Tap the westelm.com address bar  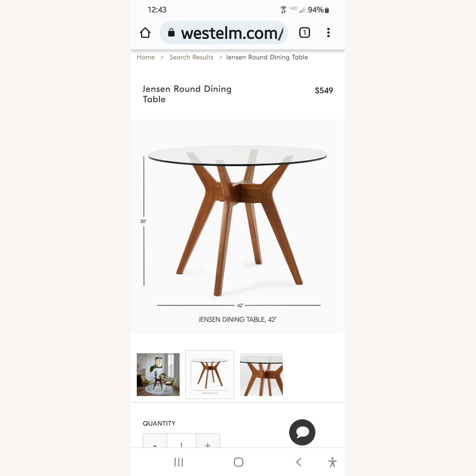[224, 33]
